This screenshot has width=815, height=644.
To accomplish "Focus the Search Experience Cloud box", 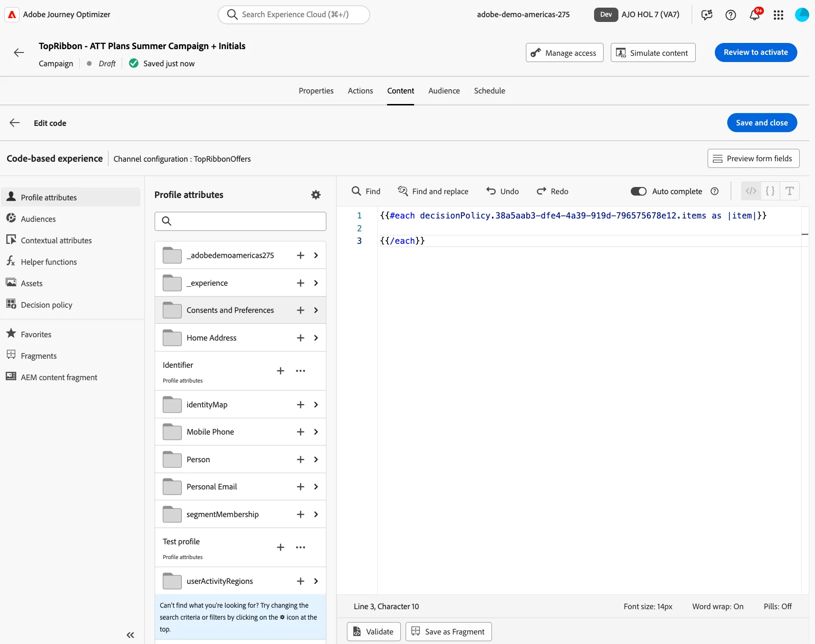I will click(x=294, y=15).
